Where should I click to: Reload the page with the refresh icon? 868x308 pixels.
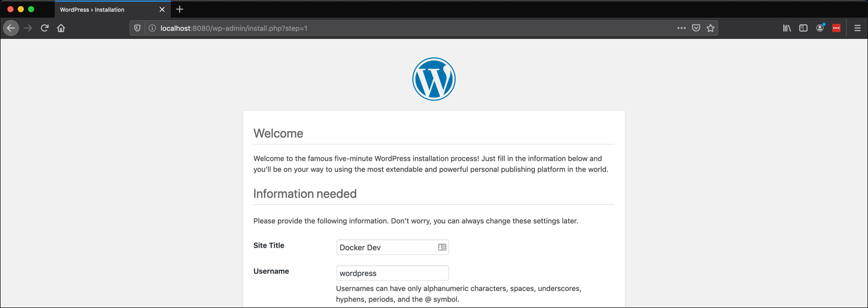(x=45, y=28)
